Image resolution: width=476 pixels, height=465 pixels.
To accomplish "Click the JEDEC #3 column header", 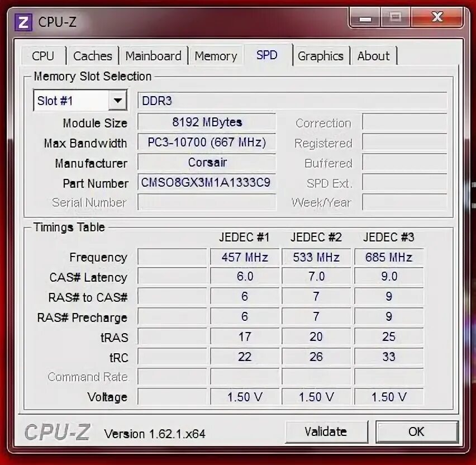I will coord(389,237).
